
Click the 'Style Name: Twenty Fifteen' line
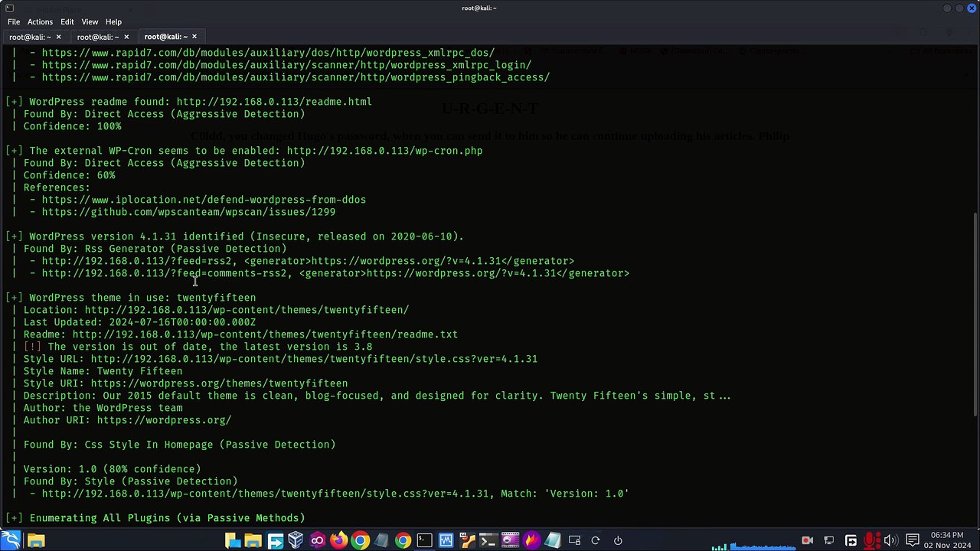pos(103,371)
